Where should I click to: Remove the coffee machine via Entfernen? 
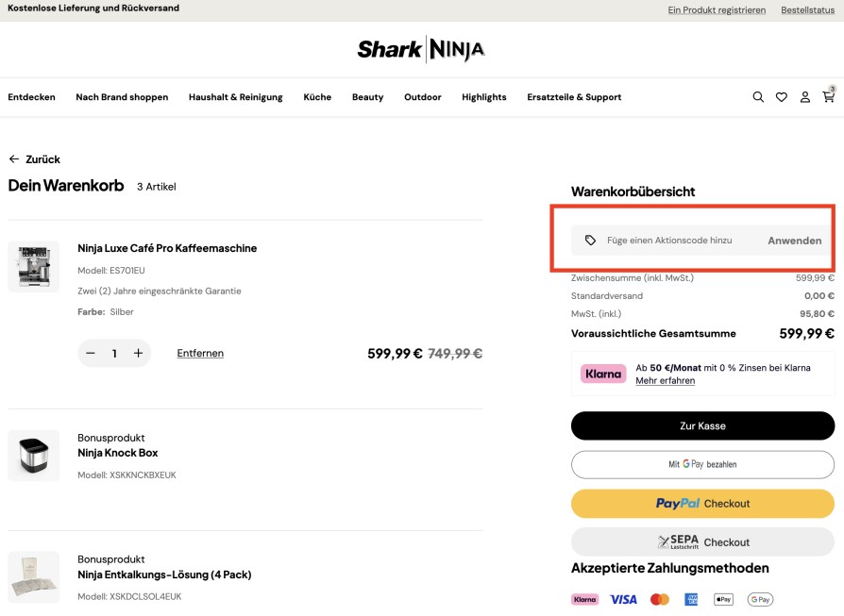tap(200, 353)
